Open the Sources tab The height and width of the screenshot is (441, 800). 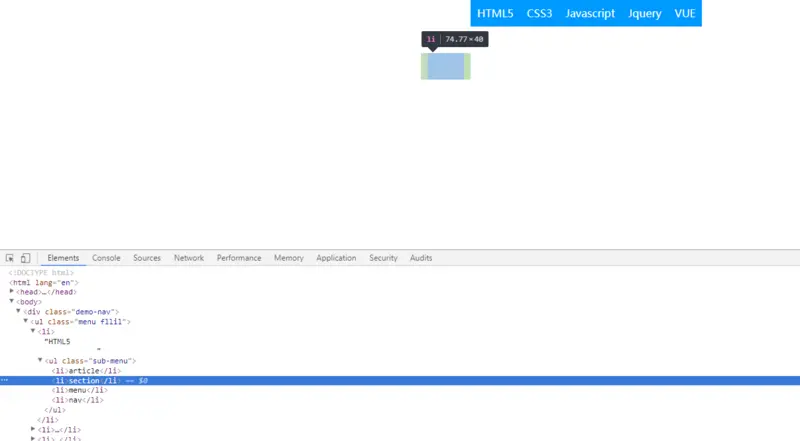pos(147,258)
